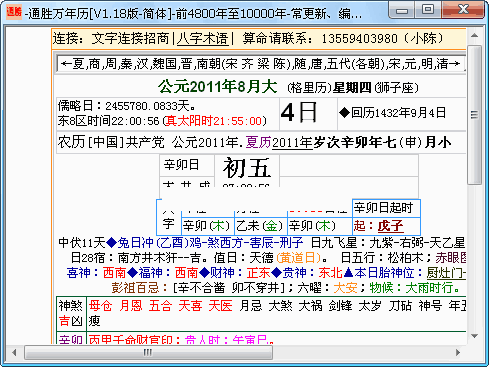Click the horizontal scrollbar right arrow
Screen dimensions: 489x367
[458, 352]
